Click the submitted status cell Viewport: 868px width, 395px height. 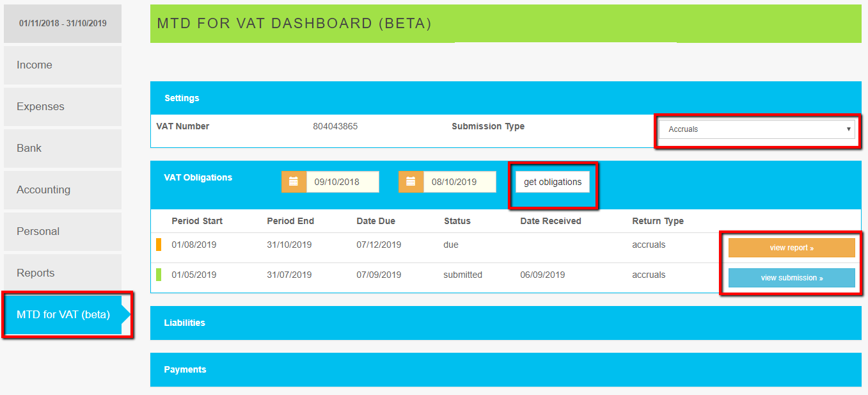click(x=463, y=275)
